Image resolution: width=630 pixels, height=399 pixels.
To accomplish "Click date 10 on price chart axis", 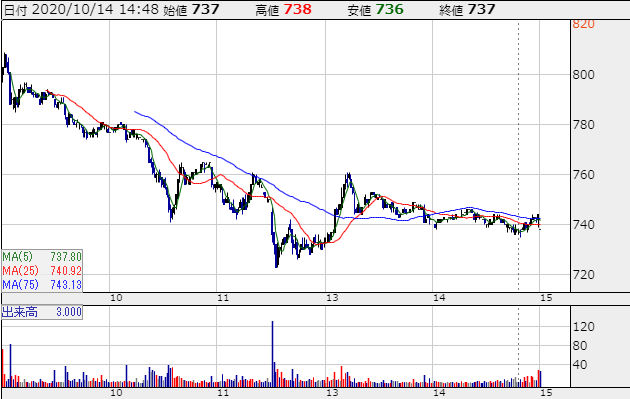I will pyautogui.click(x=116, y=298).
